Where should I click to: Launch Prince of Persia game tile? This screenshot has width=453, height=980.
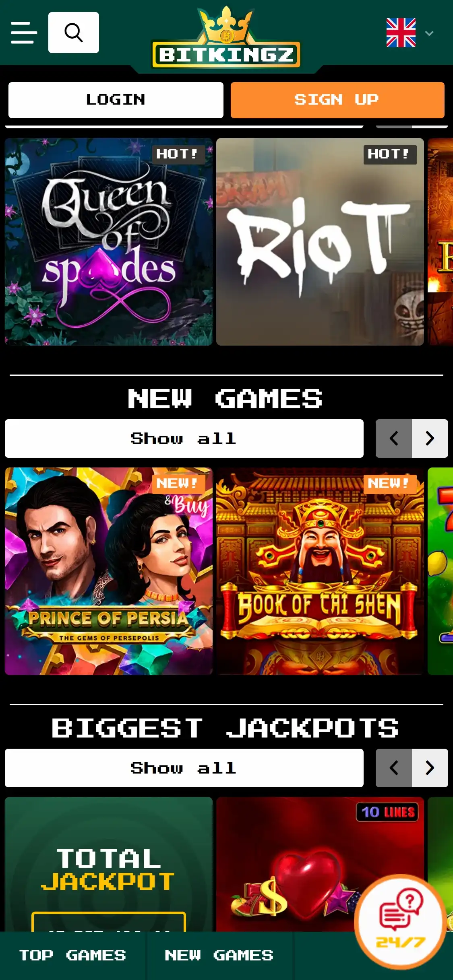[x=109, y=571]
